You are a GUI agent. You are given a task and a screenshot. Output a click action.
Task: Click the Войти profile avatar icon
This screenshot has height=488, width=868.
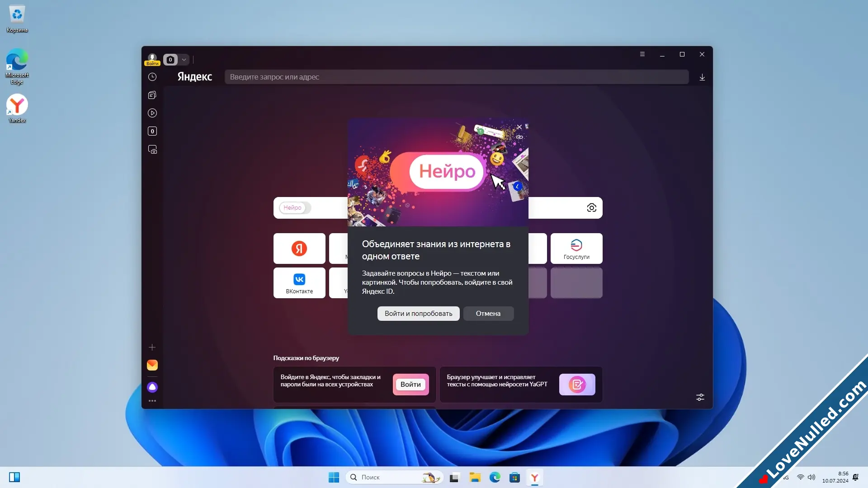[152, 59]
